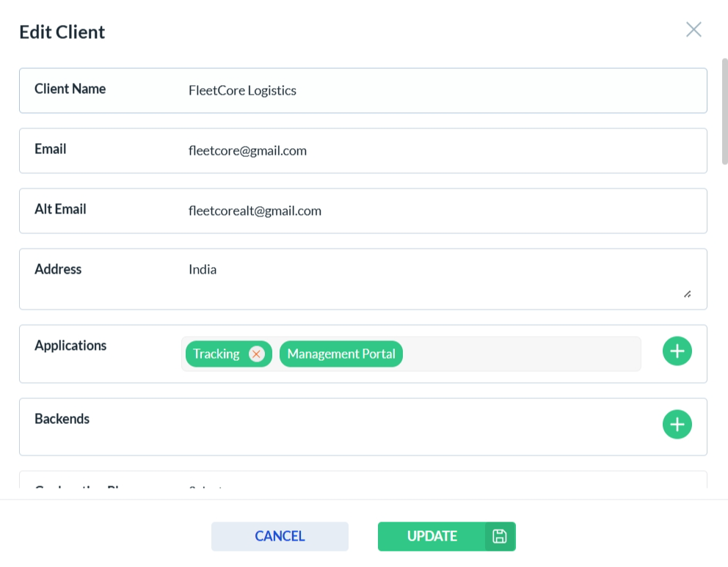Add a backend using the plus icon
Image resolution: width=728 pixels, height=567 pixels.
click(x=677, y=425)
